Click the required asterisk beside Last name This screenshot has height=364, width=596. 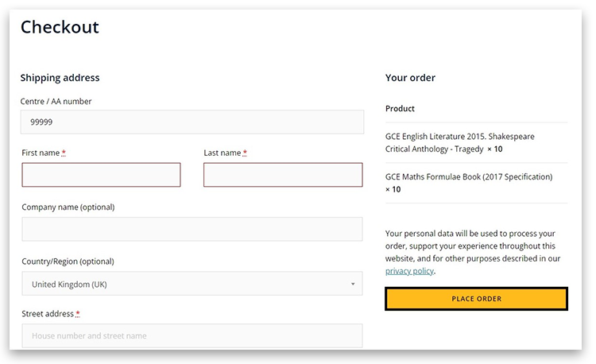pos(245,153)
